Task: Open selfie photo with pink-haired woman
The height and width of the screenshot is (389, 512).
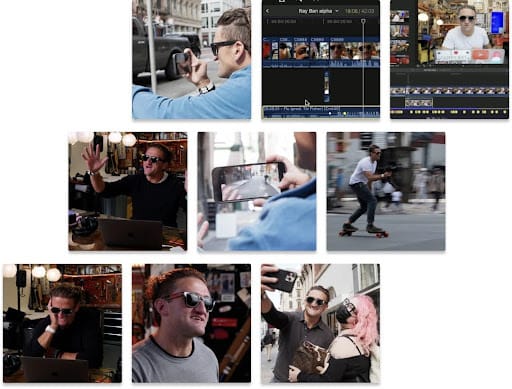Action: click(x=320, y=323)
